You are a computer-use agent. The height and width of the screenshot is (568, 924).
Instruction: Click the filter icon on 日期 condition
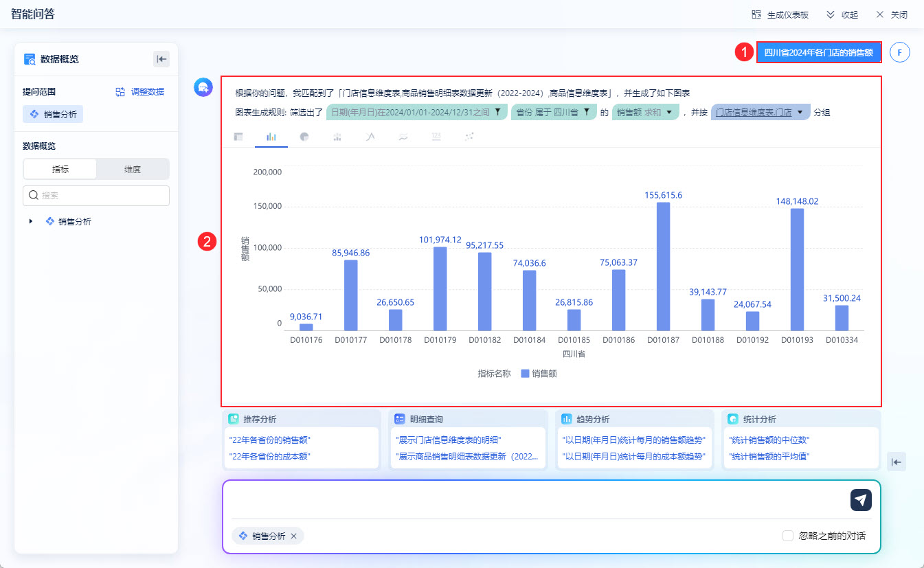[x=498, y=112]
